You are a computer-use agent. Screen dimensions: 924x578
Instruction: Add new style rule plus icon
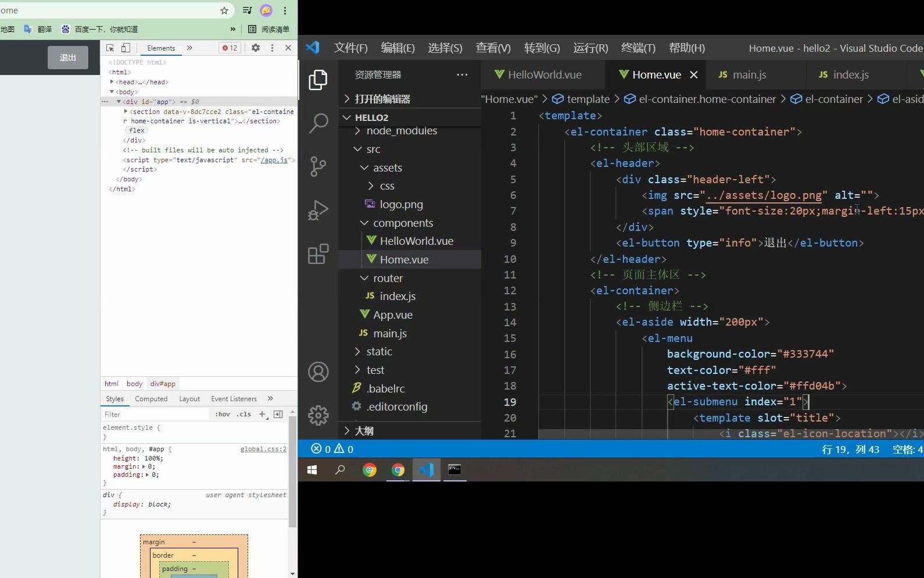(x=263, y=415)
